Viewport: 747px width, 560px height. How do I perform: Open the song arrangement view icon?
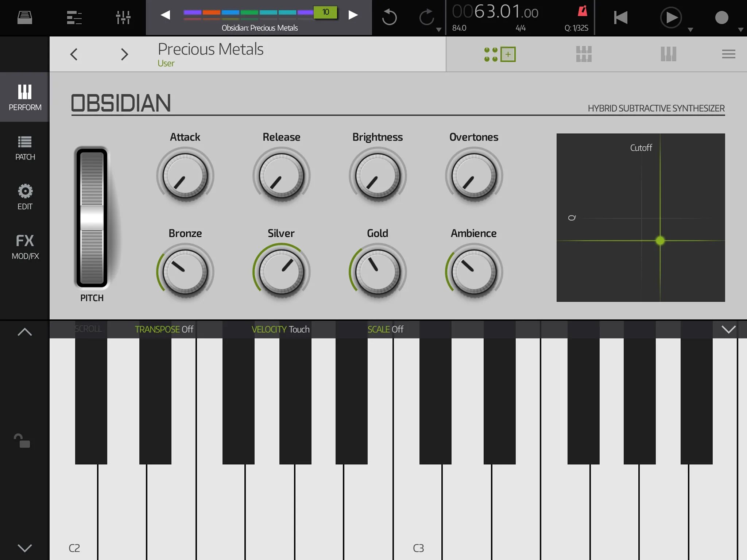(74, 17)
